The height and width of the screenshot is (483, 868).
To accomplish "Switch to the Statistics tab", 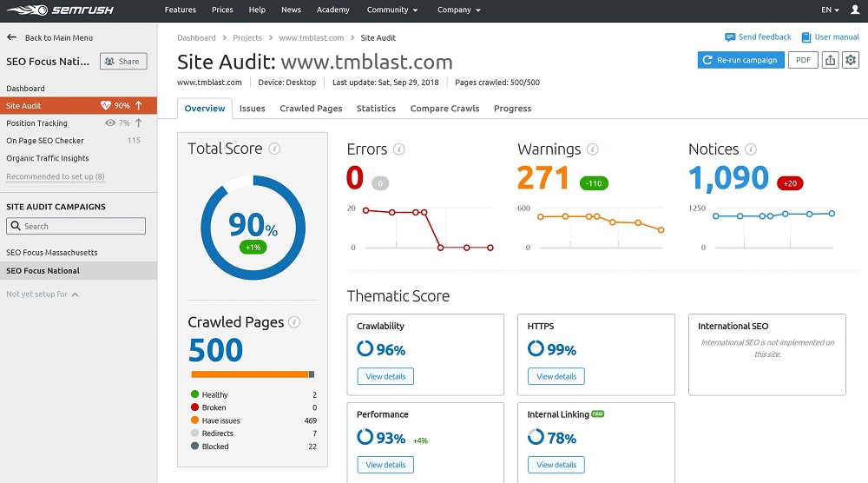I will [x=376, y=109].
